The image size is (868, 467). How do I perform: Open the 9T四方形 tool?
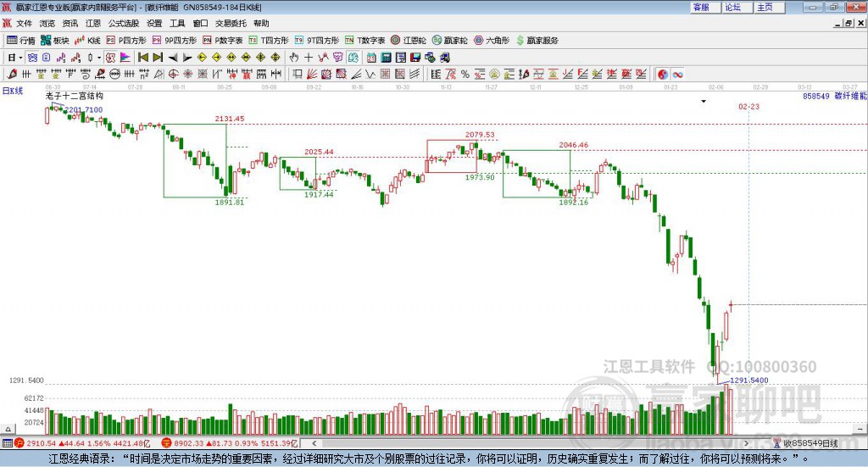point(317,41)
